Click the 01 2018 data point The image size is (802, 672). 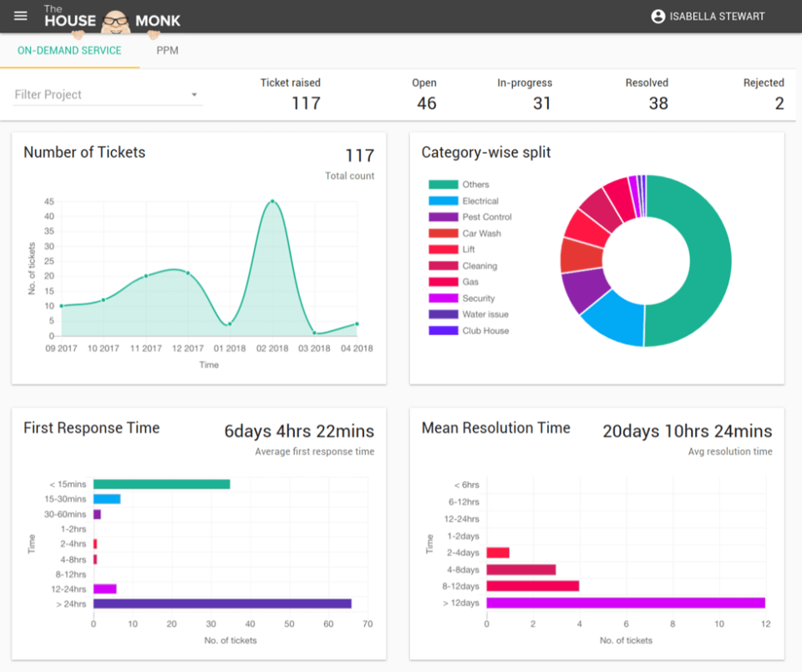[x=230, y=324]
